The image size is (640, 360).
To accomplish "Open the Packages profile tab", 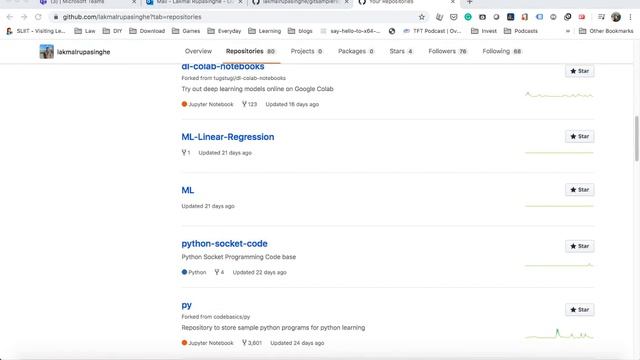I will coord(356,51).
